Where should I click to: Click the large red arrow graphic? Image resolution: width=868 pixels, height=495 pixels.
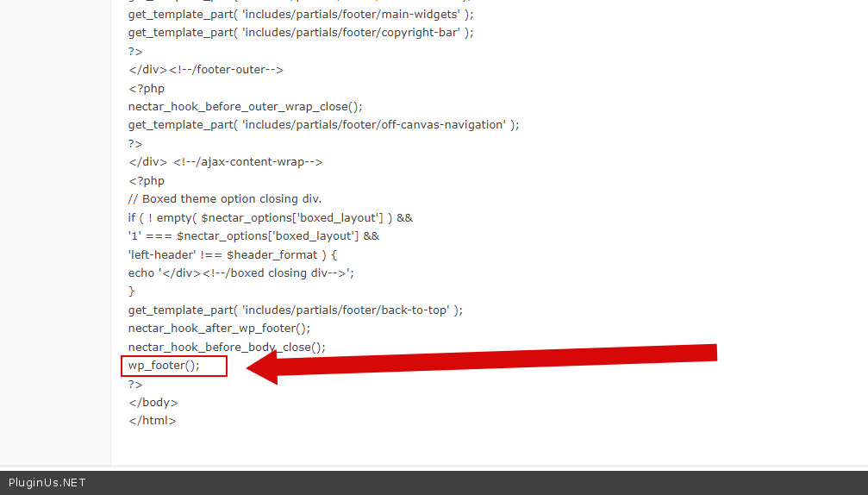[483, 360]
